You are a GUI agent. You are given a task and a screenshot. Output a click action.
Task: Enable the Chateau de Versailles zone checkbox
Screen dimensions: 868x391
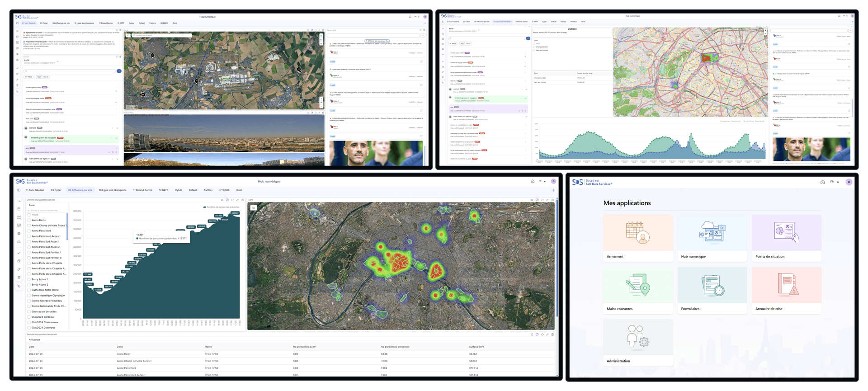click(x=29, y=312)
